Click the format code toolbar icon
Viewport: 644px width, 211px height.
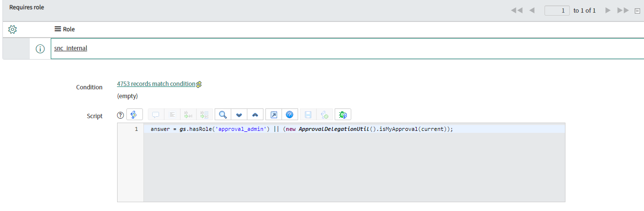tap(172, 115)
